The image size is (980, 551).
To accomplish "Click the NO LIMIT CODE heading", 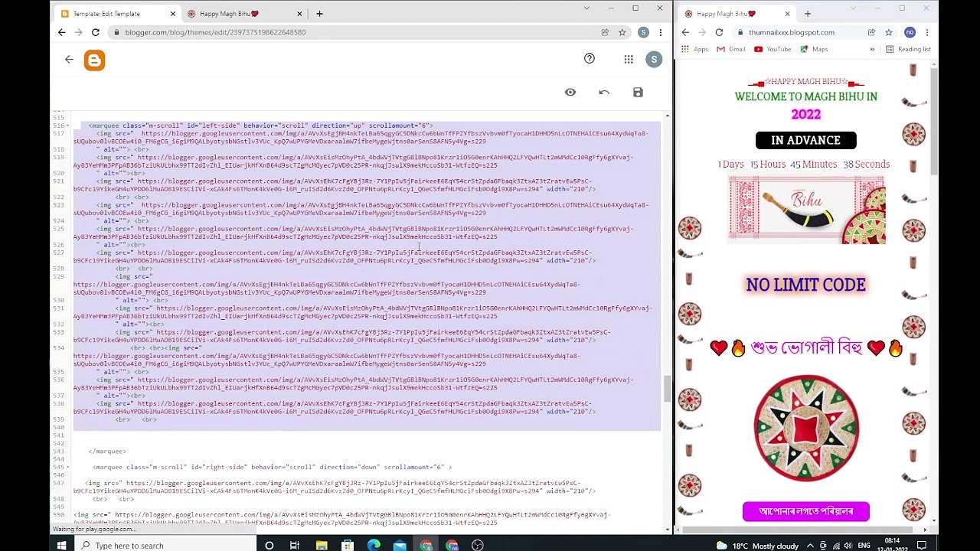I will pyautogui.click(x=805, y=285).
